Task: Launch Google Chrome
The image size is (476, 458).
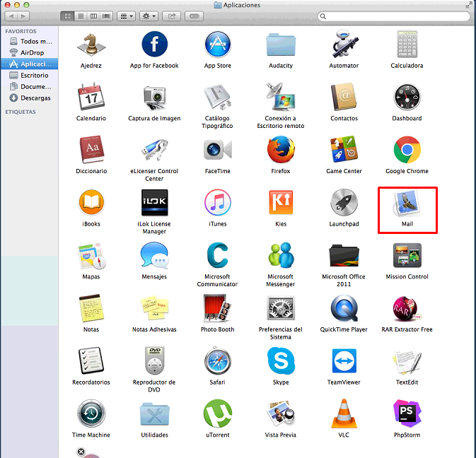Action: 407,150
